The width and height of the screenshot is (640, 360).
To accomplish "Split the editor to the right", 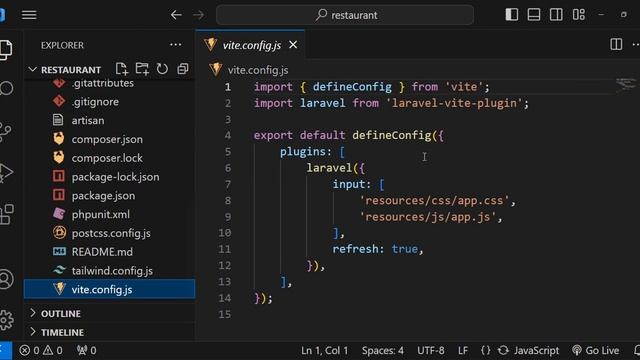I will click(616, 44).
